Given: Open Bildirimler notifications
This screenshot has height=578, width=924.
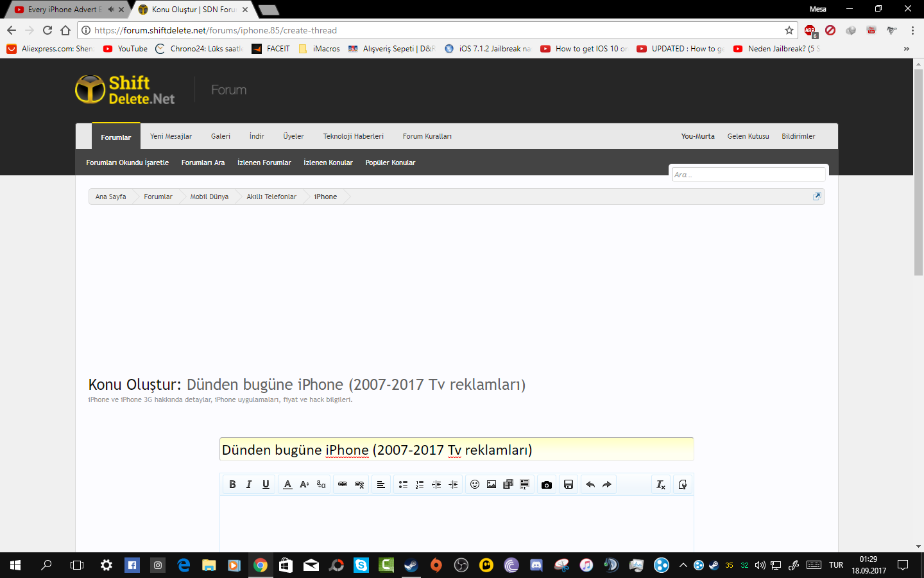Looking at the screenshot, I should coord(798,136).
